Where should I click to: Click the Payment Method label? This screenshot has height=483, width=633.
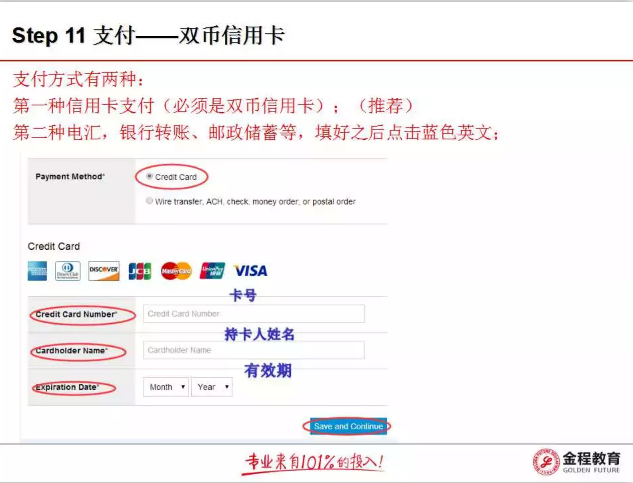[x=70, y=176]
